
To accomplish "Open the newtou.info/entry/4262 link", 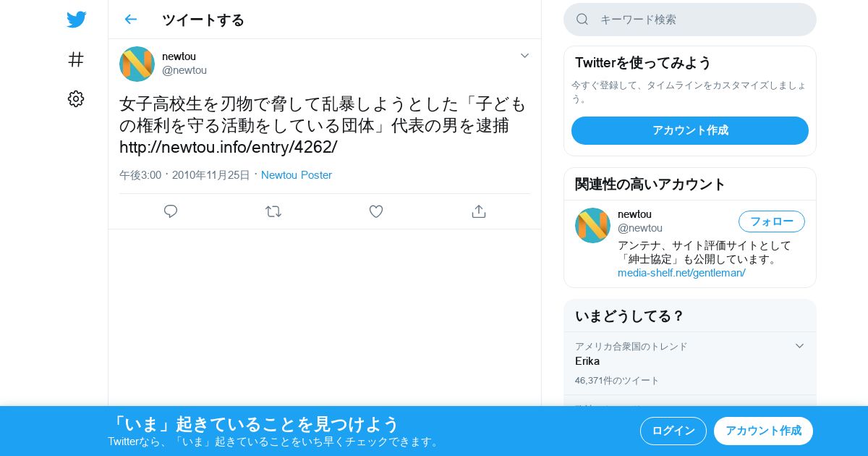I will (229, 147).
